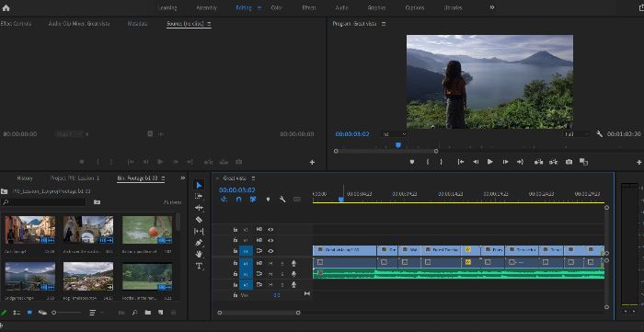Toggle V1 track targeting button
This screenshot has height=332, width=644.
246,251
